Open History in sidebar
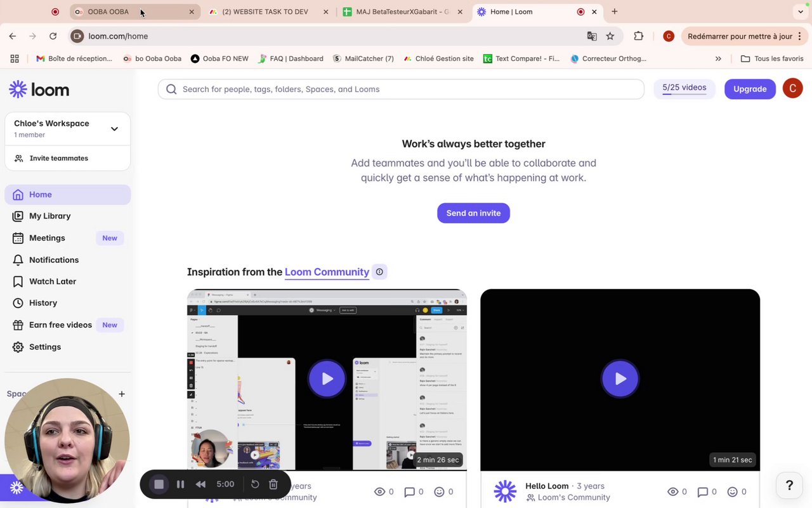 click(68, 303)
